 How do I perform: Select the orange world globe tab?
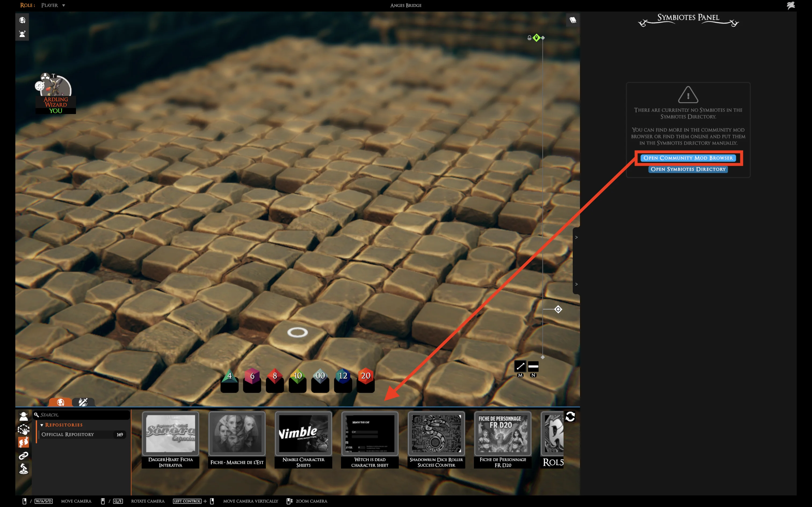pos(60,402)
